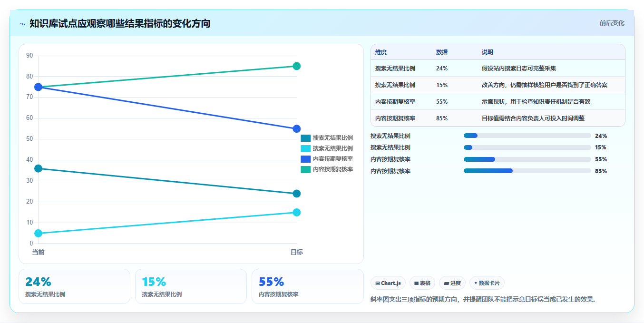The width and height of the screenshot is (644, 323).
Task: Open the 15% 搜索无结果比例 stat card
Action: pos(191,286)
